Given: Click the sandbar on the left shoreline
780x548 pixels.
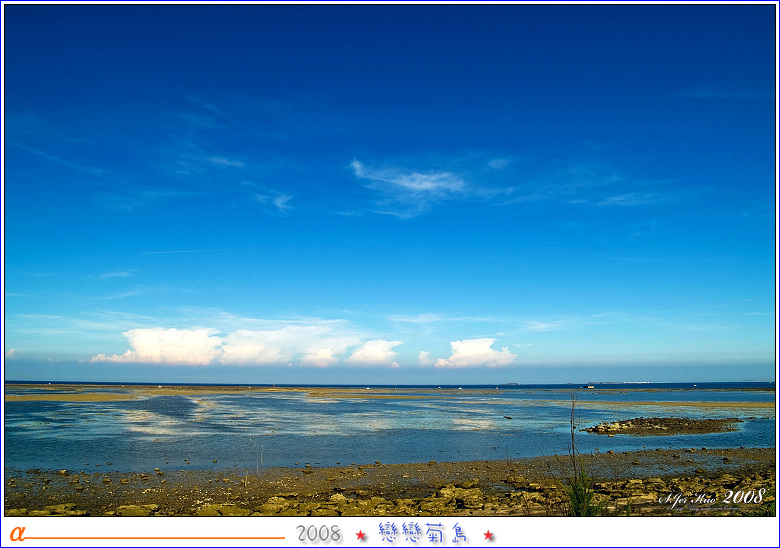Looking at the screenshot, I should click(x=68, y=397).
